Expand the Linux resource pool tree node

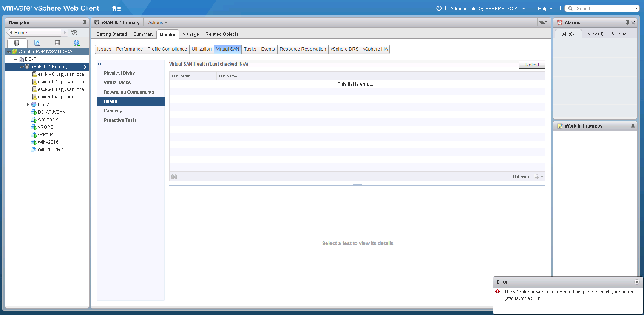pos(28,104)
